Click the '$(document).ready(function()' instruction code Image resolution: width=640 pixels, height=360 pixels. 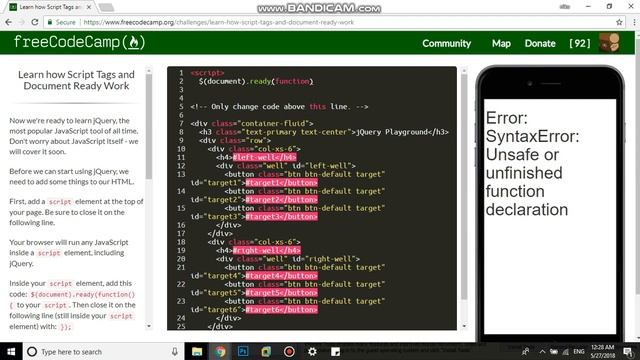coord(82,294)
